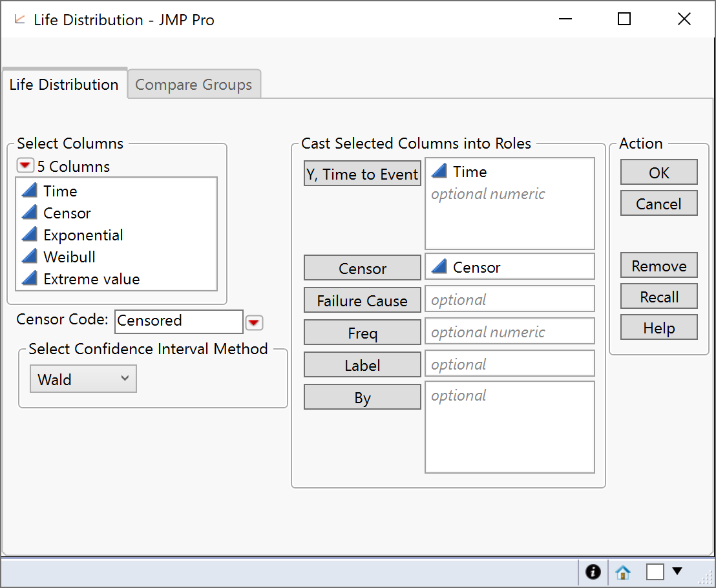Click inside the Censor Code text field
The image size is (716, 588).
178,321
